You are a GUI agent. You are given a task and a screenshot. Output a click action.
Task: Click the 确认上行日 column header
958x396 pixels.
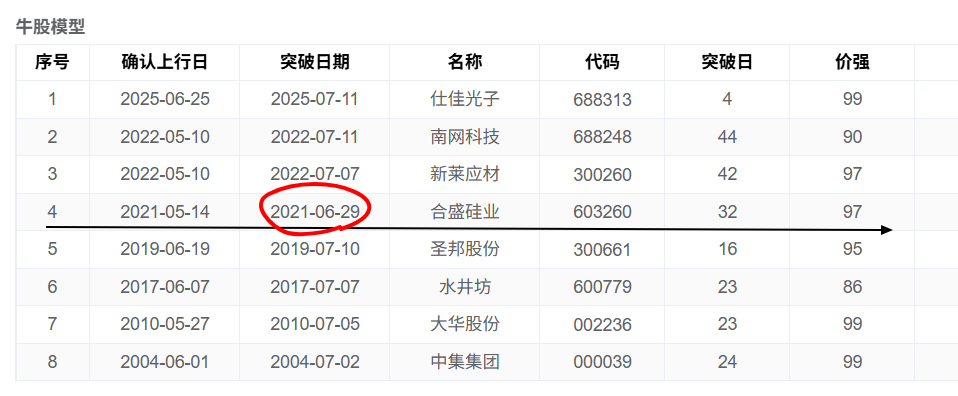[165, 62]
